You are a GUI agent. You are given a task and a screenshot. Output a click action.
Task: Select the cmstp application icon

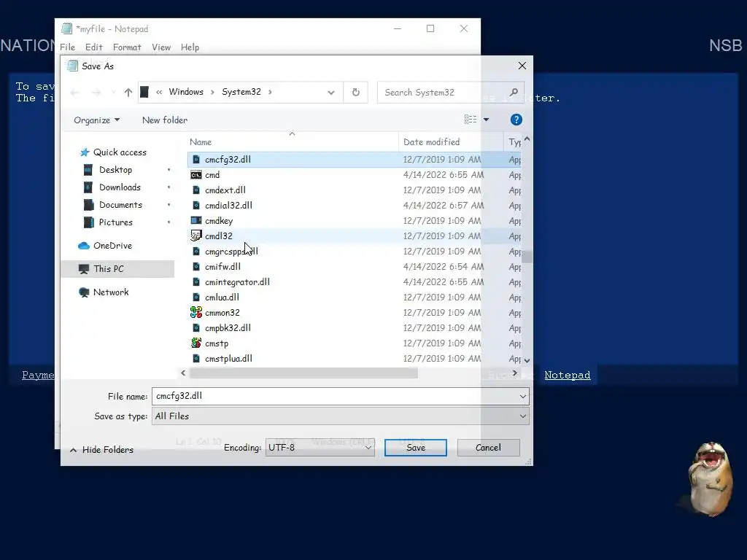click(x=196, y=343)
